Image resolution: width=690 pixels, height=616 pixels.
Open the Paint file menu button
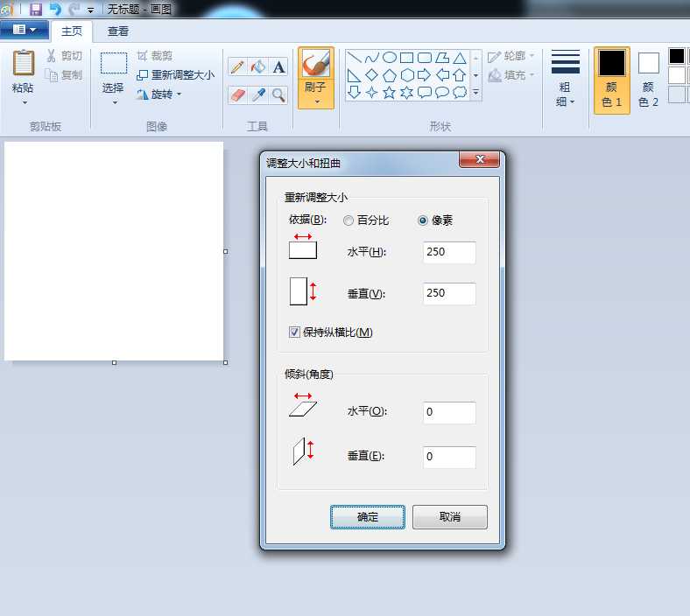click(25, 30)
